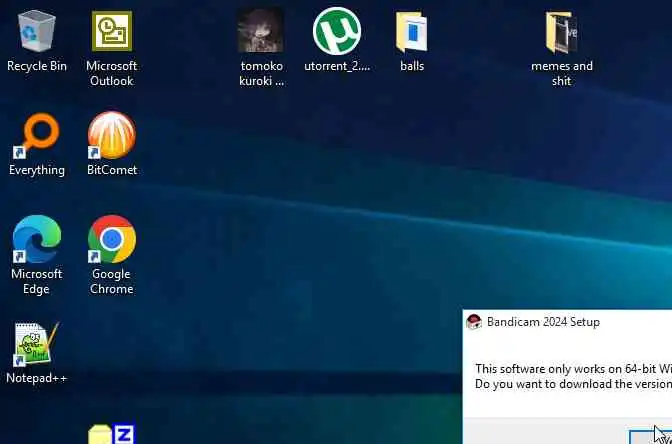Click the 'Microsoft Edge' label text

[x=36, y=281]
